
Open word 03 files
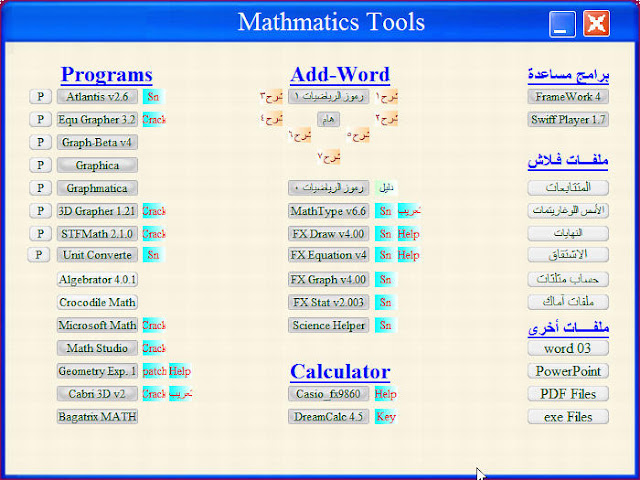click(568, 348)
